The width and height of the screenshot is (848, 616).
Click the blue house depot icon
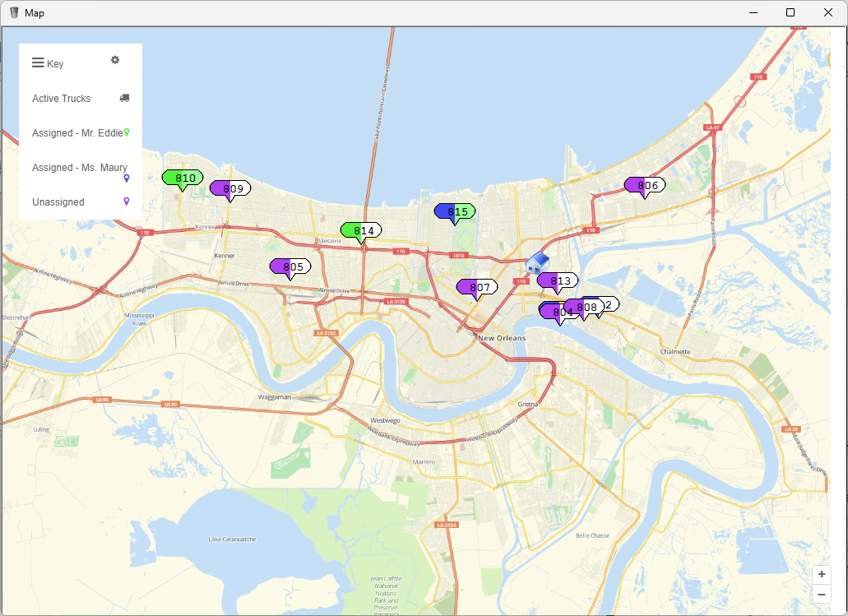pyautogui.click(x=537, y=263)
